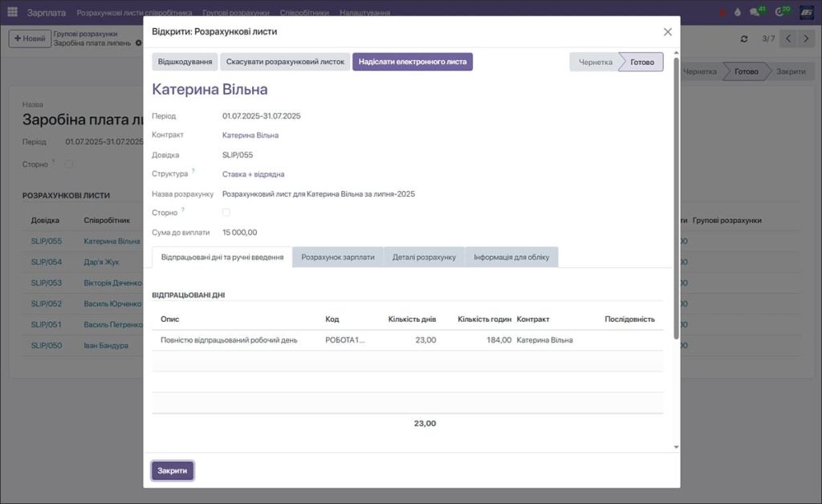Open the apps grid icon in top-left corner
822x504 pixels.
[11, 12]
